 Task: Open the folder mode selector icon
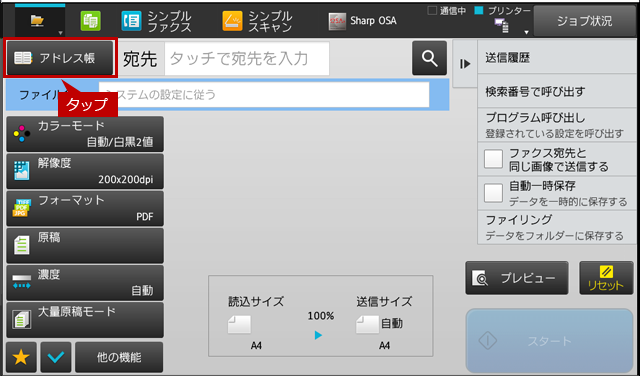click(38, 21)
